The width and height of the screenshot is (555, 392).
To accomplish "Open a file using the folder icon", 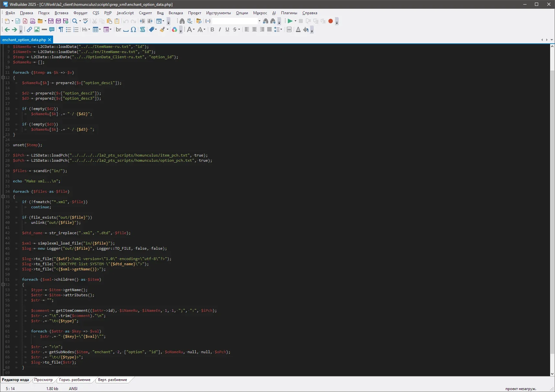I will click(40, 21).
